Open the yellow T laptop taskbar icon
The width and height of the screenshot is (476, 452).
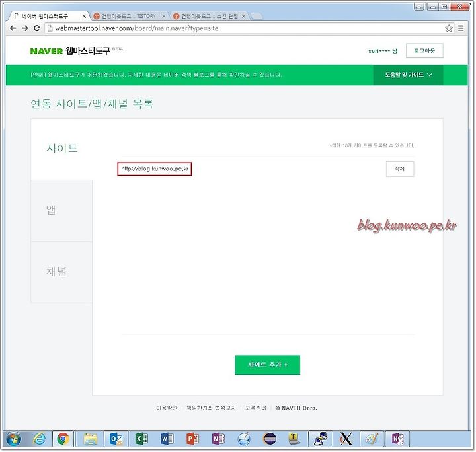[x=294, y=439]
